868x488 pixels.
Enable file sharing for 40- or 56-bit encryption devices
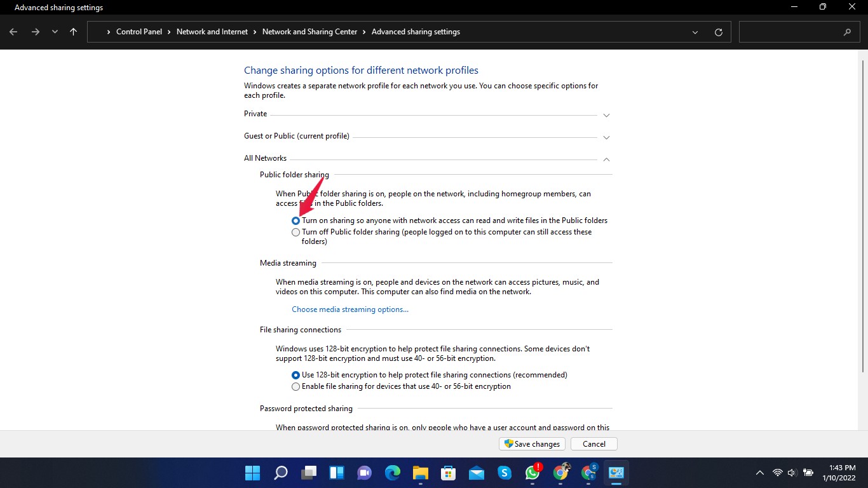pyautogui.click(x=295, y=386)
